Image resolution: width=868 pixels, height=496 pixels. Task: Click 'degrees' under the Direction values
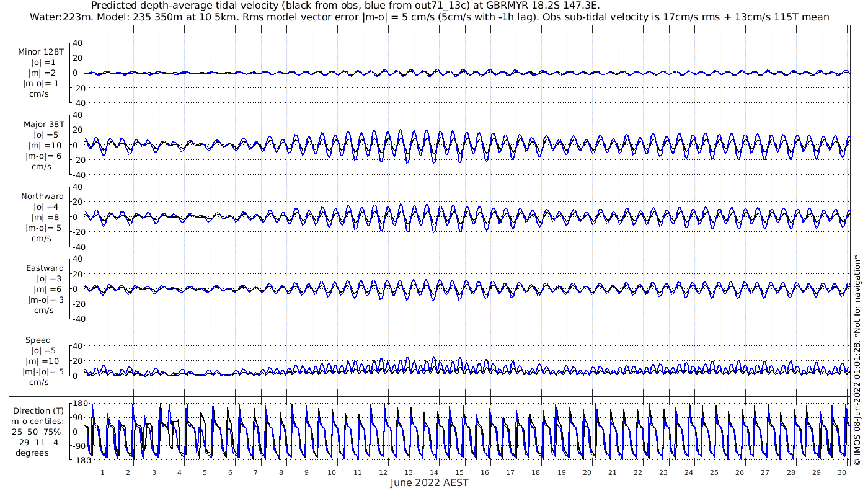(x=33, y=453)
